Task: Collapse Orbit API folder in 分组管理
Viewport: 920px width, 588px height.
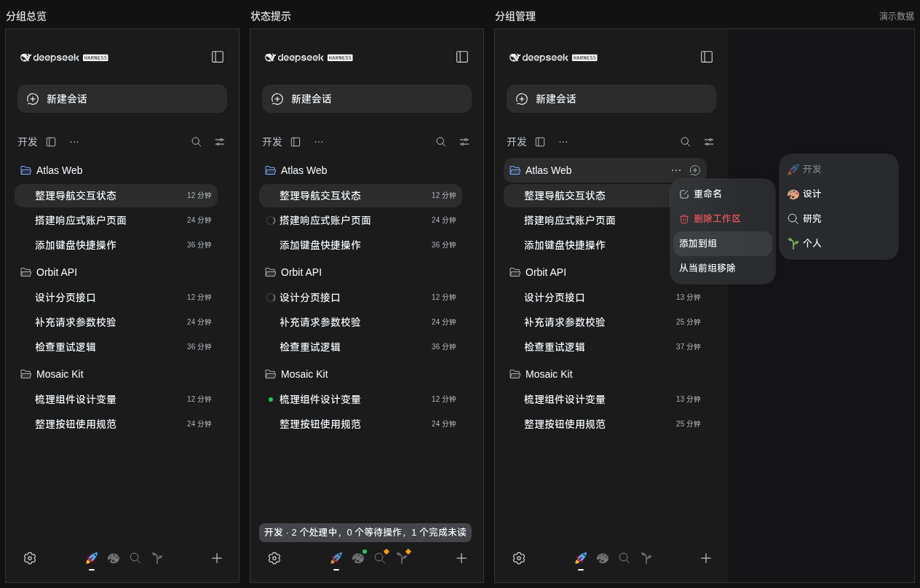Action: point(515,272)
